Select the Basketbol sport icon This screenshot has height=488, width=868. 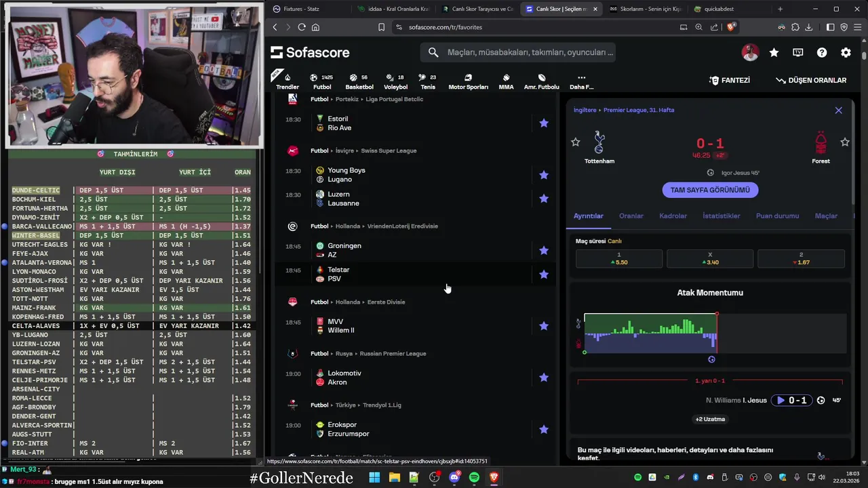pos(359,81)
